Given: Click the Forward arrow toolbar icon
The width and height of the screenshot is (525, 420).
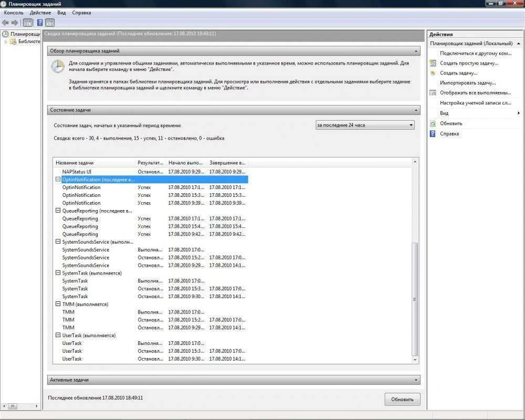Looking at the screenshot, I should [14, 23].
